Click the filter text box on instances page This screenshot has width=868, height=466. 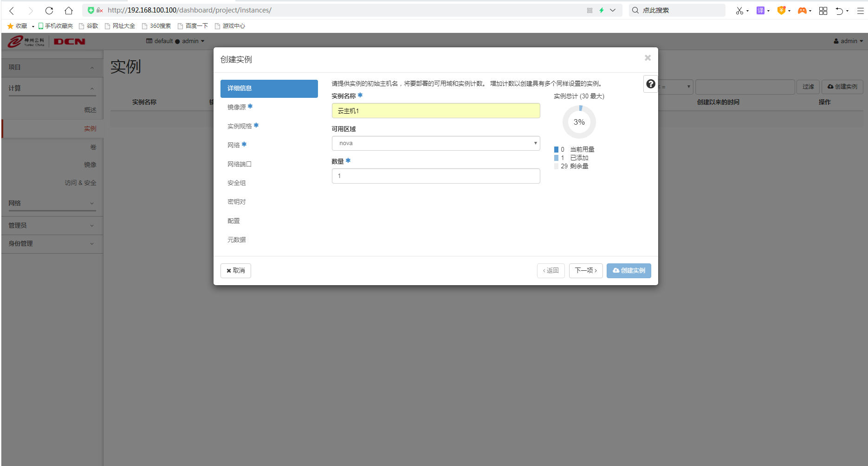745,87
